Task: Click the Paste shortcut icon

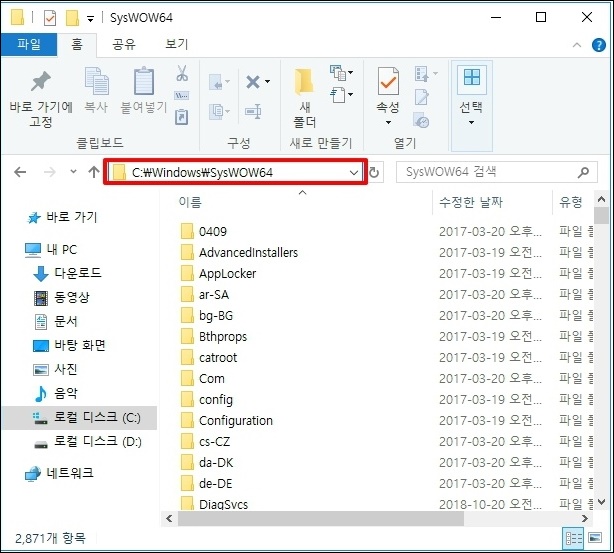Action: 181,117
